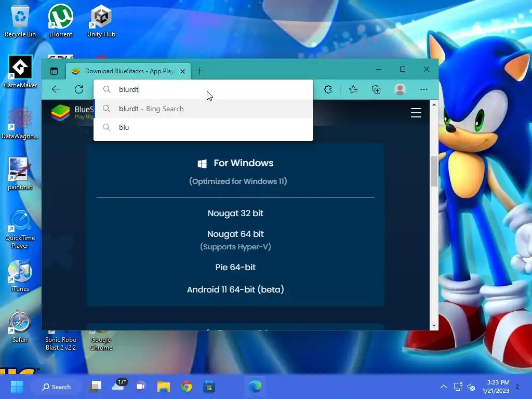Image resolution: width=532 pixels, height=399 pixels.
Task: Click the page scrollbar down arrow
Action: [x=434, y=326]
